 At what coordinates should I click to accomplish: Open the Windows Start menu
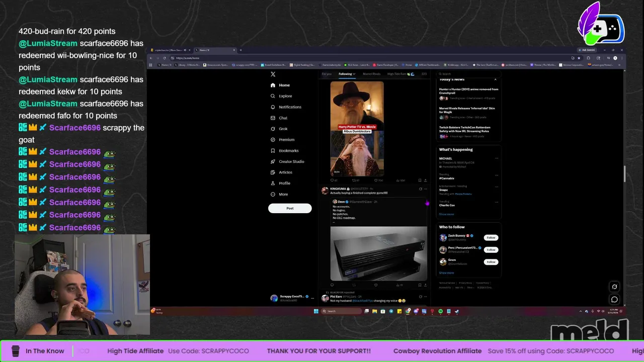coord(316,311)
